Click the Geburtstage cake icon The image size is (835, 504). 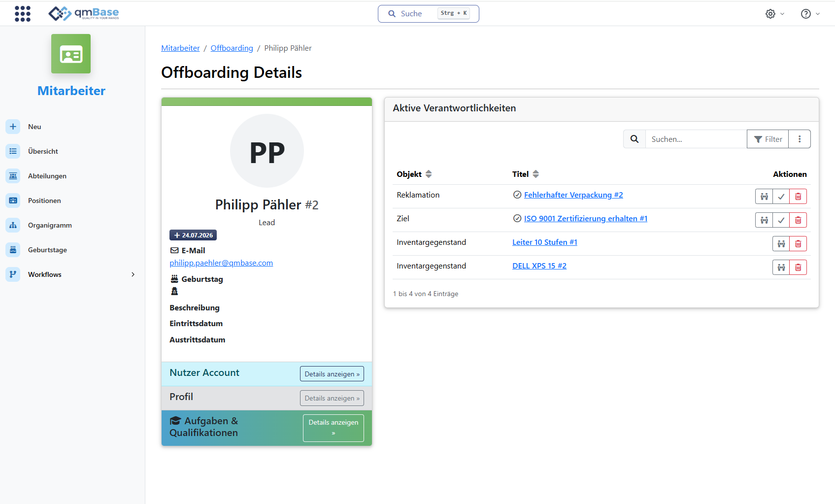coord(13,250)
